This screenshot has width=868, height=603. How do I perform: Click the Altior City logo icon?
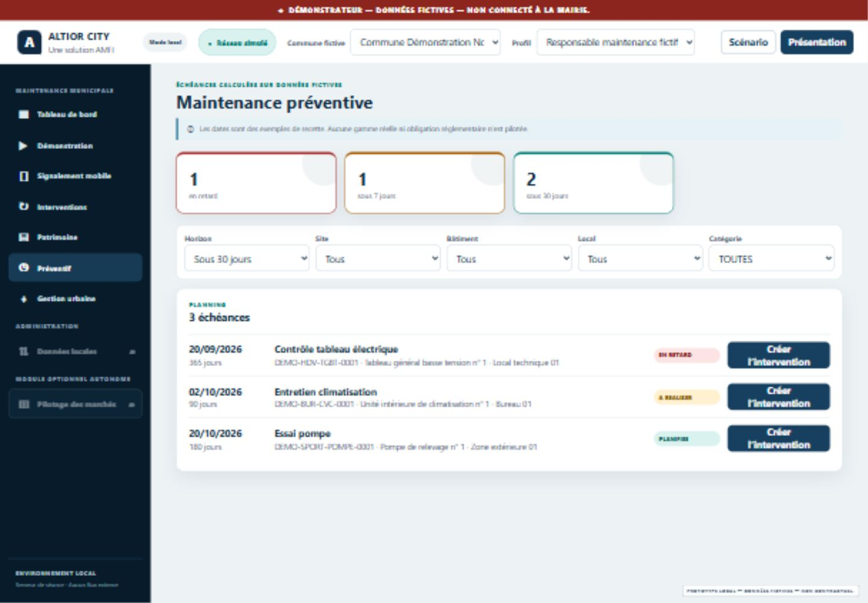[30, 42]
